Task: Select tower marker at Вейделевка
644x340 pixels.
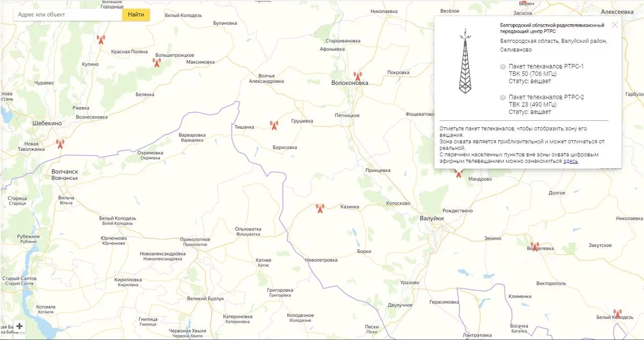Action: (x=535, y=247)
